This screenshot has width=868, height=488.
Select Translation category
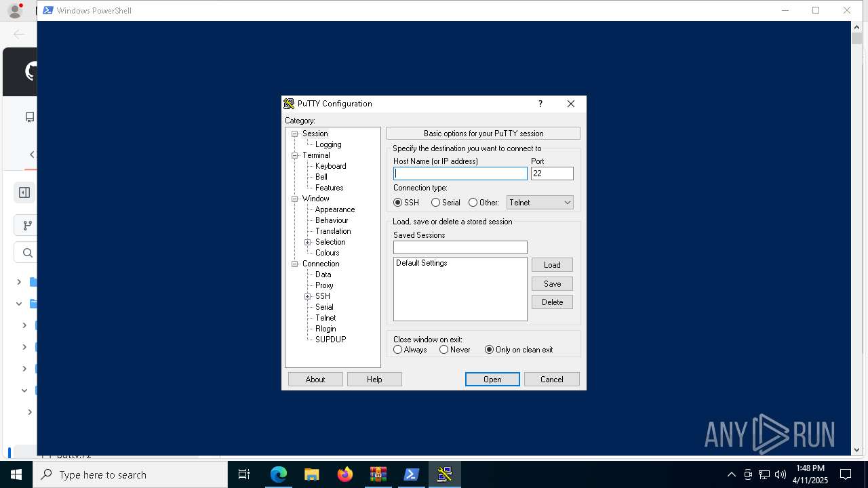333,231
